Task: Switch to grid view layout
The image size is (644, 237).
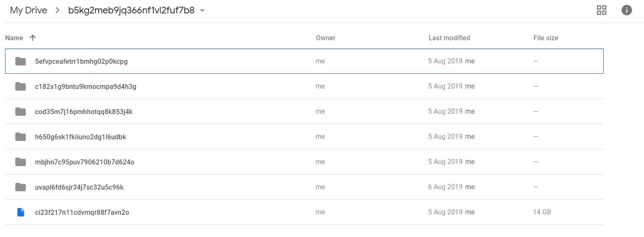Action: [x=601, y=10]
